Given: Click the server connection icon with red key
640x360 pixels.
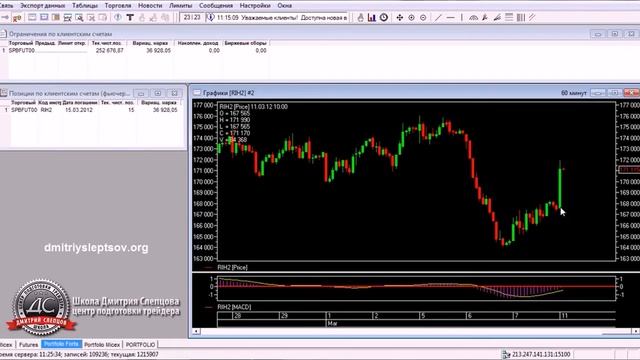Looking at the screenshot, I should point(17,18).
